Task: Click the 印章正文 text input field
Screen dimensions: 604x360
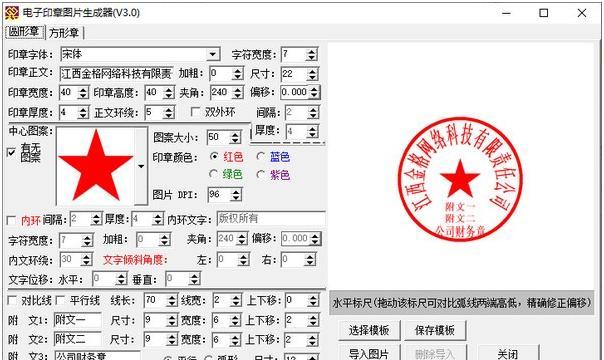Action: [117, 74]
